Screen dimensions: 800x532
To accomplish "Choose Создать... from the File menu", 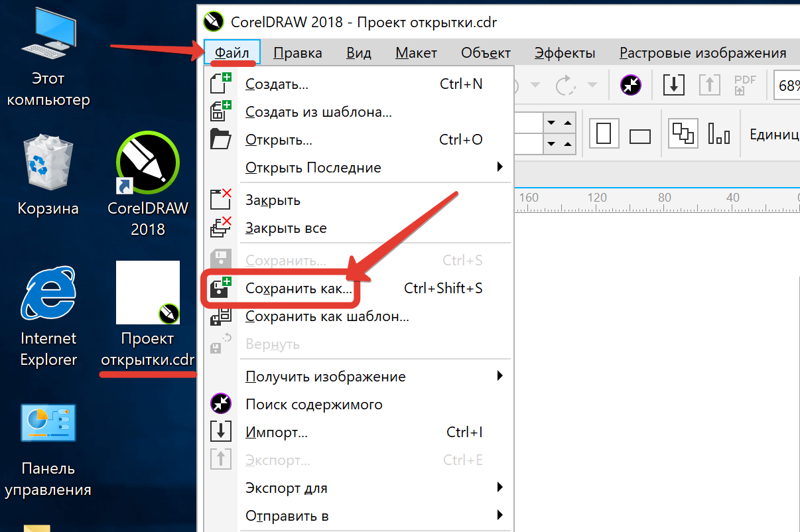I will pos(358,84).
